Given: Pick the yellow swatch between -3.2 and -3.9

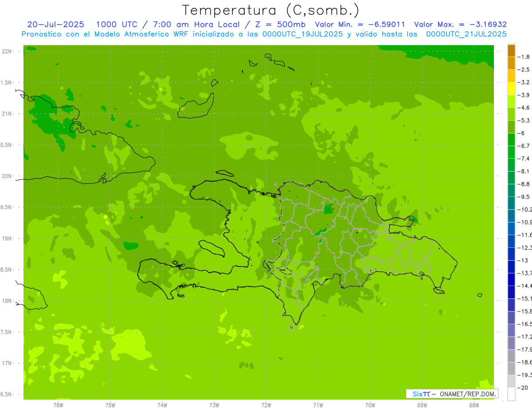Looking at the screenshot, I should tap(511, 89).
